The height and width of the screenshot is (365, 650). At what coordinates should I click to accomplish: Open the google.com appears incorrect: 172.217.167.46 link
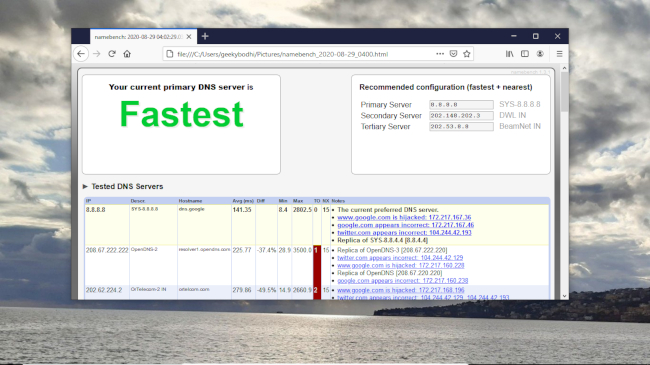[x=405, y=225]
